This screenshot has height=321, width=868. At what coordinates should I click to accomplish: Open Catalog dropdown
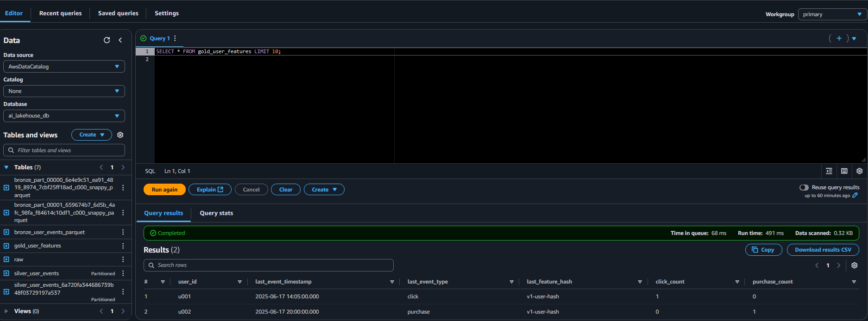(64, 91)
